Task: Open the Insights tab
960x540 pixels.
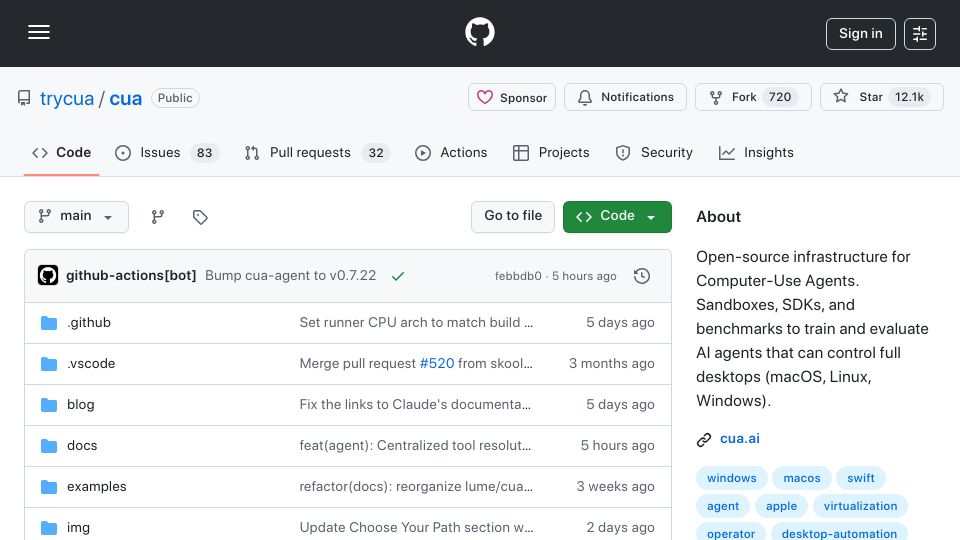Action: [x=756, y=152]
